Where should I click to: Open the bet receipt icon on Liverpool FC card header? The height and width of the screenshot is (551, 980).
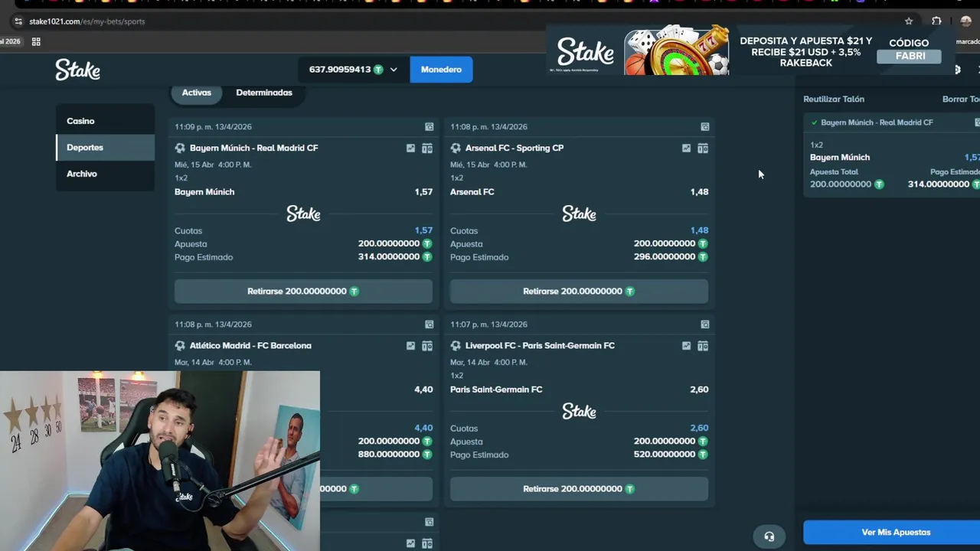click(704, 324)
